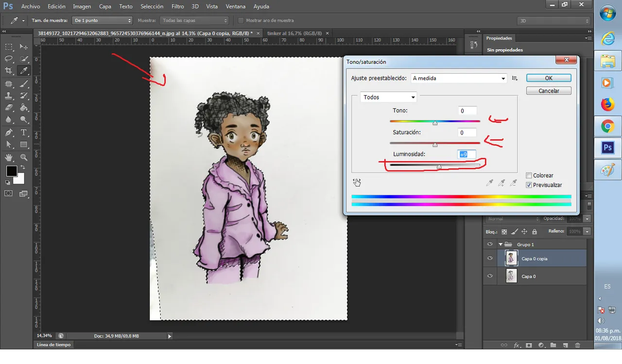Enable the Colorear checkbox
The height and width of the screenshot is (364, 622).
[x=529, y=176]
